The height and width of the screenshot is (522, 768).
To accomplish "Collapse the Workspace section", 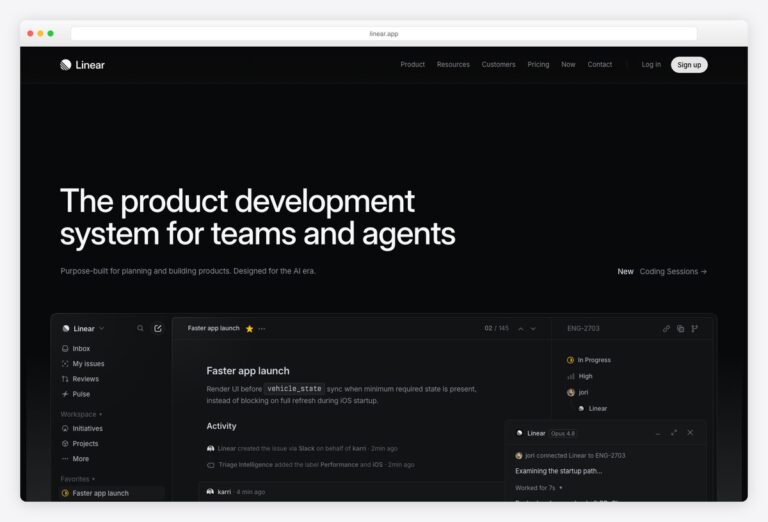I will click(x=81, y=414).
